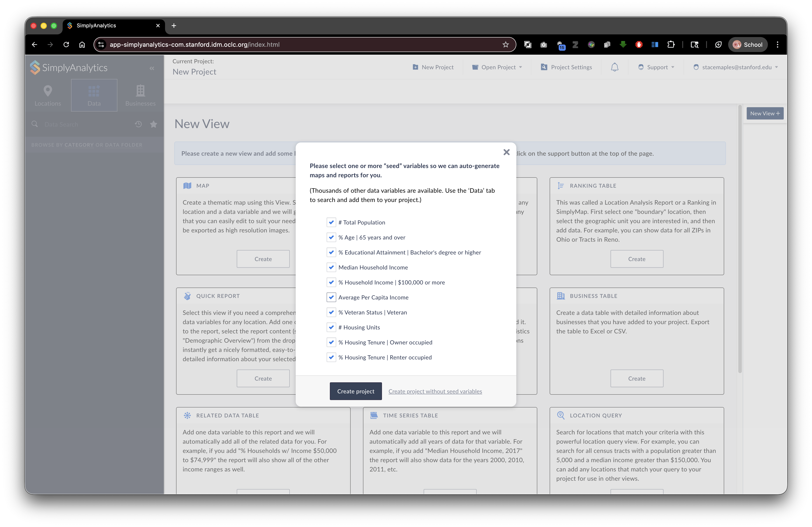Uncheck % Household Income $100,000 or more
This screenshot has height=527, width=812.
pyautogui.click(x=331, y=282)
